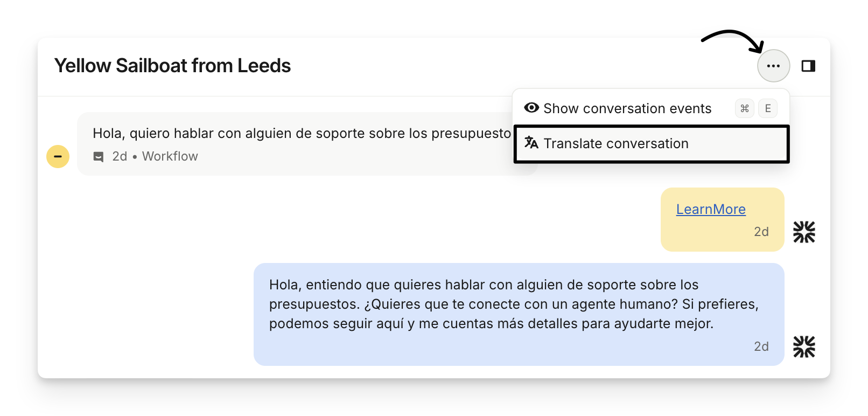Choose Translate conversation from the menu

pos(616,143)
